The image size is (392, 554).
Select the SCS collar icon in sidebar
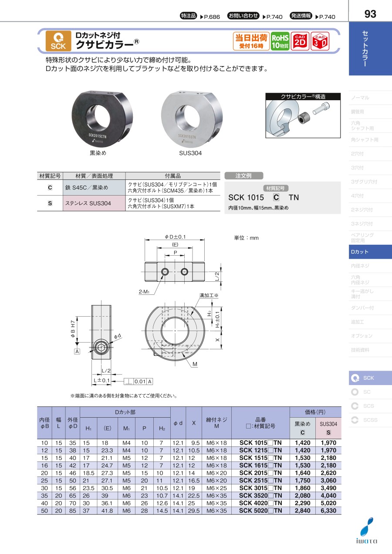click(355, 406)
